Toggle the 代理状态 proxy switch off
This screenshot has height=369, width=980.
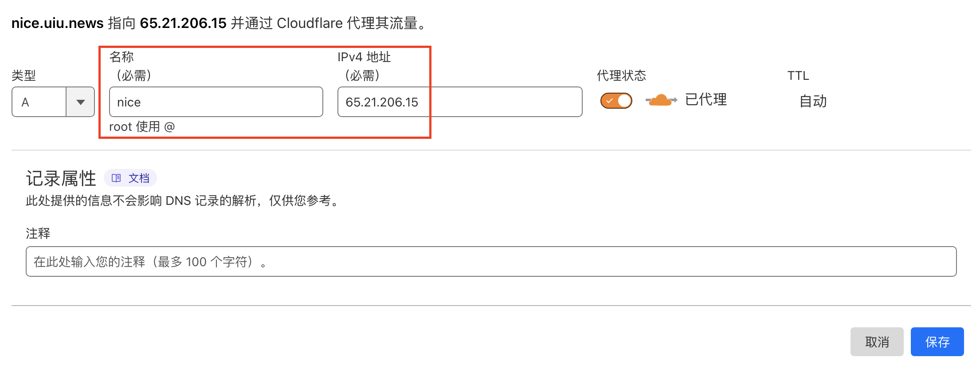pos(616,101)
